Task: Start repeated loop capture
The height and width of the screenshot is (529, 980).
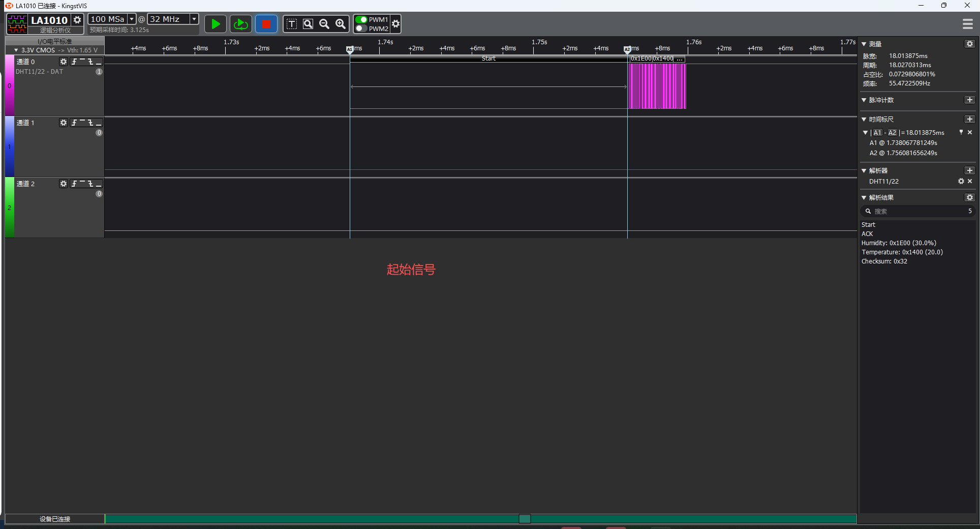Action: (240, 24)
